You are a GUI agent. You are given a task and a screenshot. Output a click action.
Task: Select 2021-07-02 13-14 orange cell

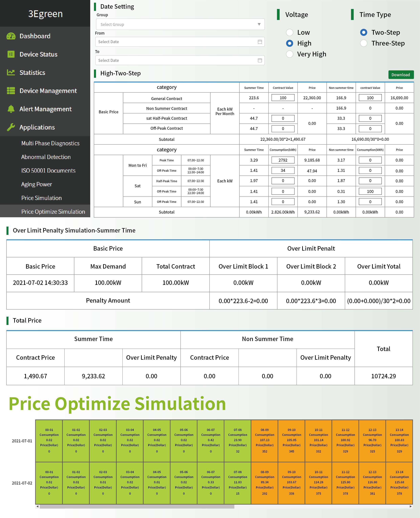[399, 483]
